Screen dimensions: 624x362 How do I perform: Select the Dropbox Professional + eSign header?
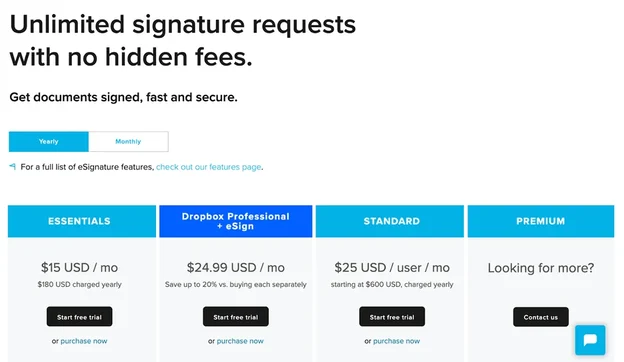[236, 221]
